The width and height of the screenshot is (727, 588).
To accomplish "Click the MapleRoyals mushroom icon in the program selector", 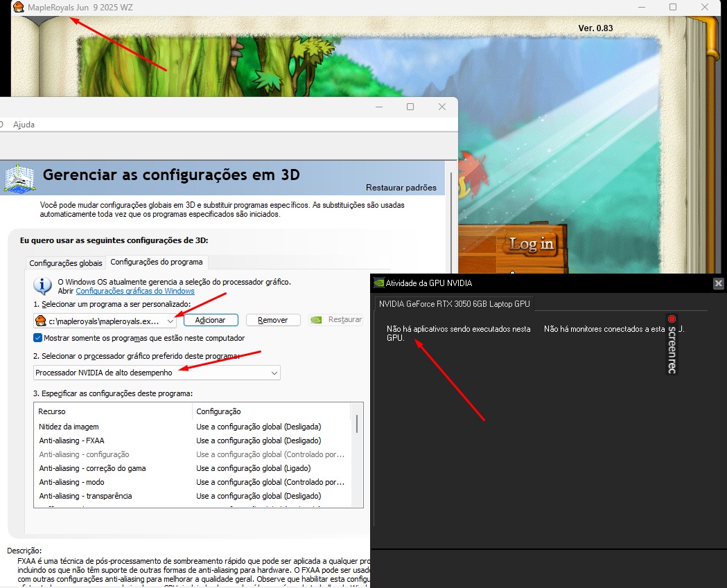I will pos(40,320).
